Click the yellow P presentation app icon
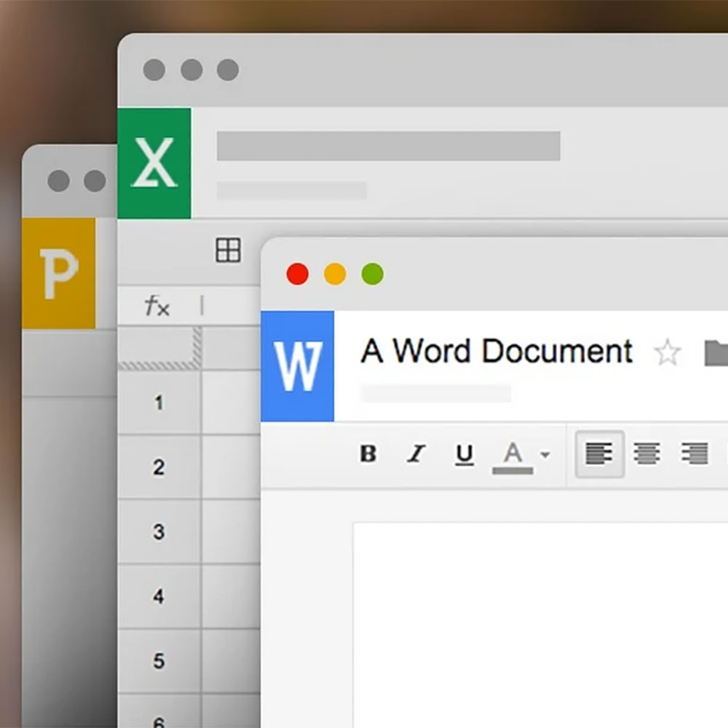 (58, 274)
